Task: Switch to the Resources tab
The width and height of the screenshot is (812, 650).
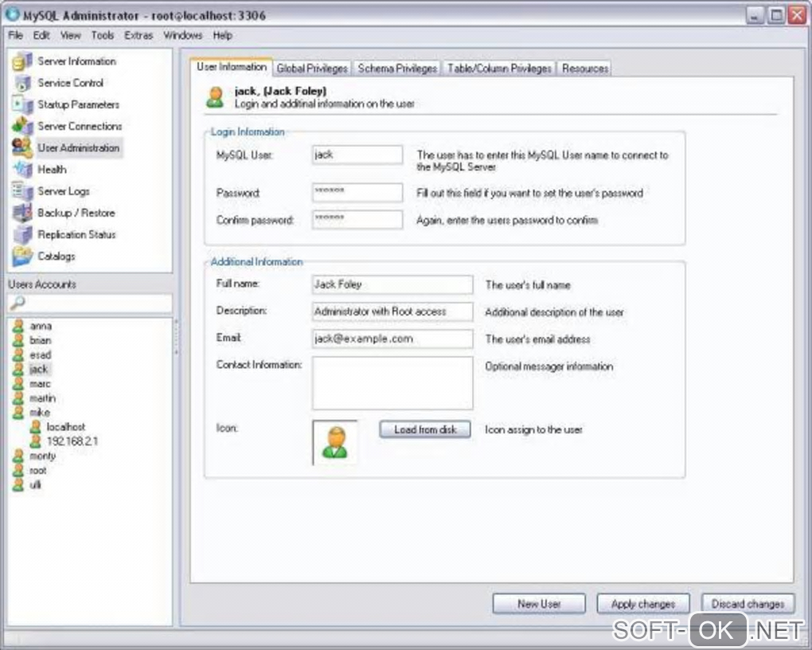Action: [x=584, y=69]
